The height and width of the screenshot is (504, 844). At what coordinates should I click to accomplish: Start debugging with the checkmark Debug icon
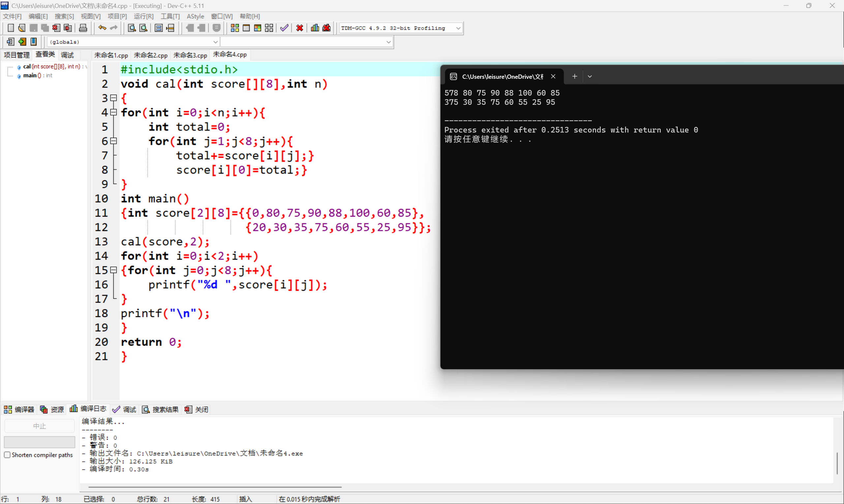click(x=284, y=28)
